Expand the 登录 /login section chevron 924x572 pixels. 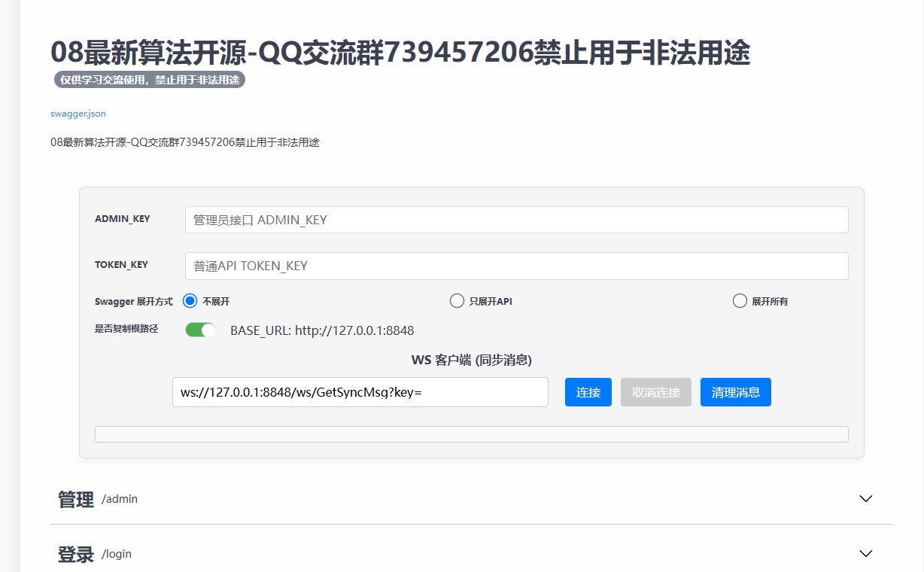click(x=866, y=553)
